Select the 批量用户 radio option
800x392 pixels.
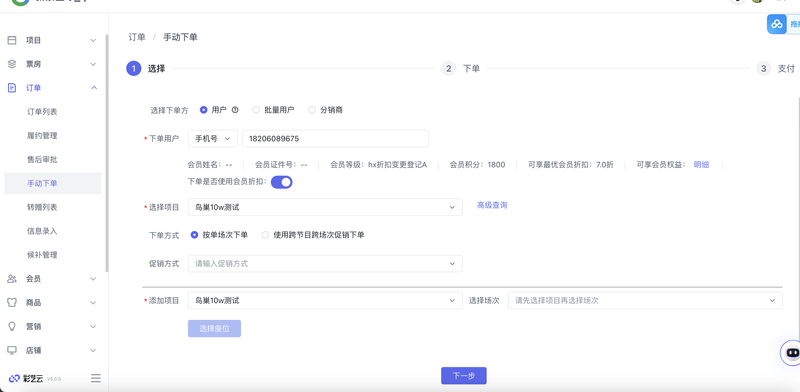pyautogui.click(x=256, y=110)
